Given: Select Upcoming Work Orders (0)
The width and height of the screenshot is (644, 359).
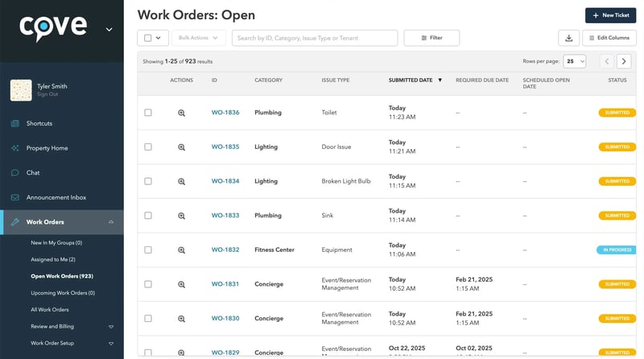Looking at the screenshot, I should tap(63, 293).
